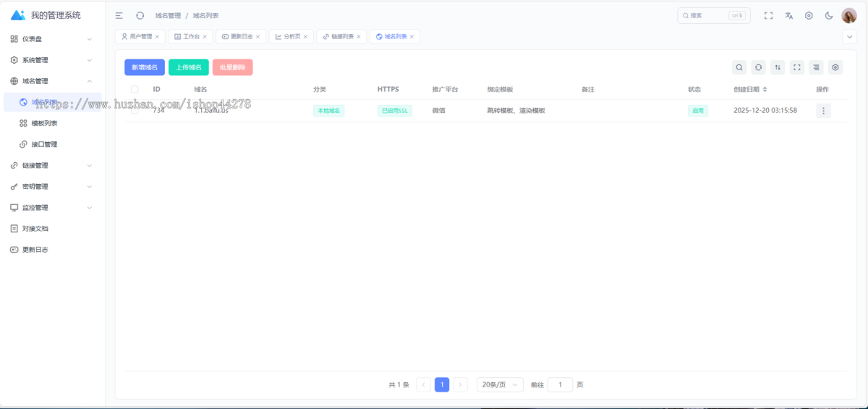Click the 前往 page number input
This screenshot has height=409, width=868.
[x=560, y=384]
